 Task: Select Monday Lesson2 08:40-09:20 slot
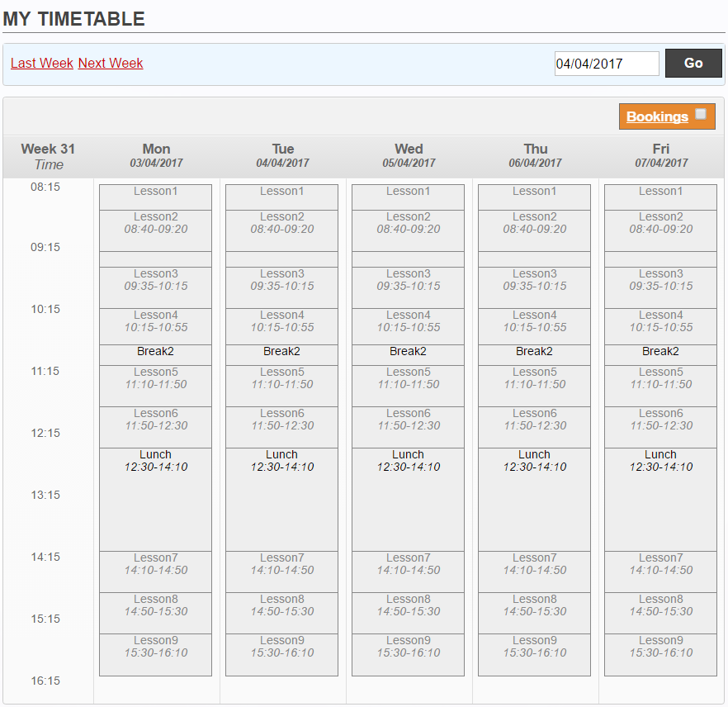[155, 231]
